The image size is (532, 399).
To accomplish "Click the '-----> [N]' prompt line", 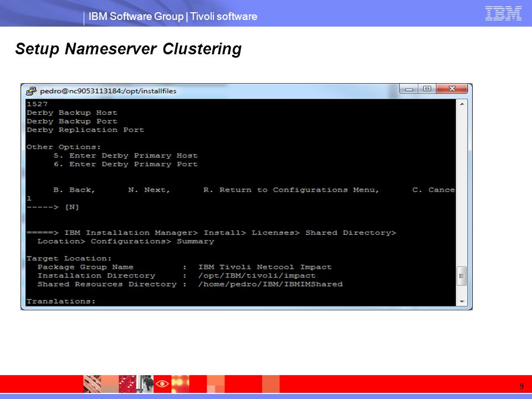I will click(53, 207).
